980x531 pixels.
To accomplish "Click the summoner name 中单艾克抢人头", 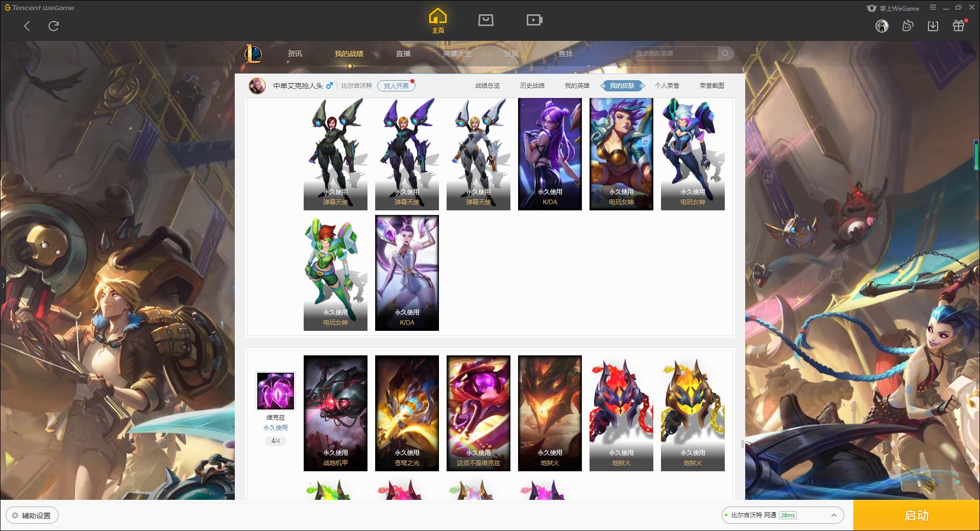I will (298, 86).
